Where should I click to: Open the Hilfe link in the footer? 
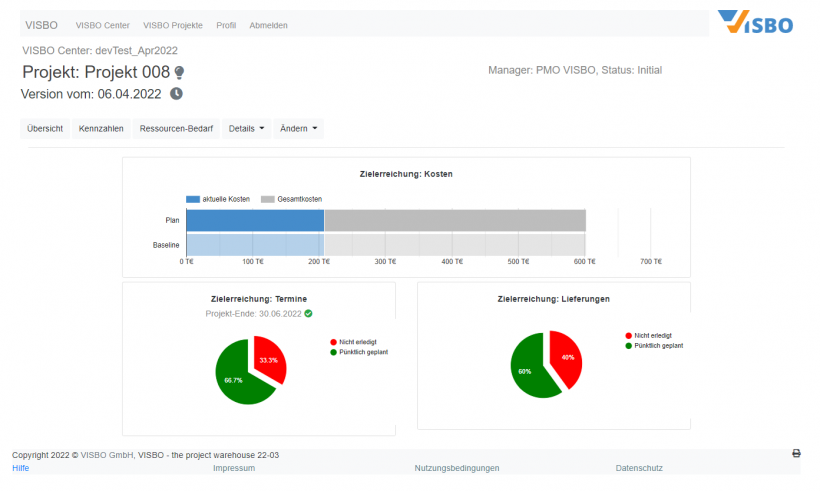20,468
